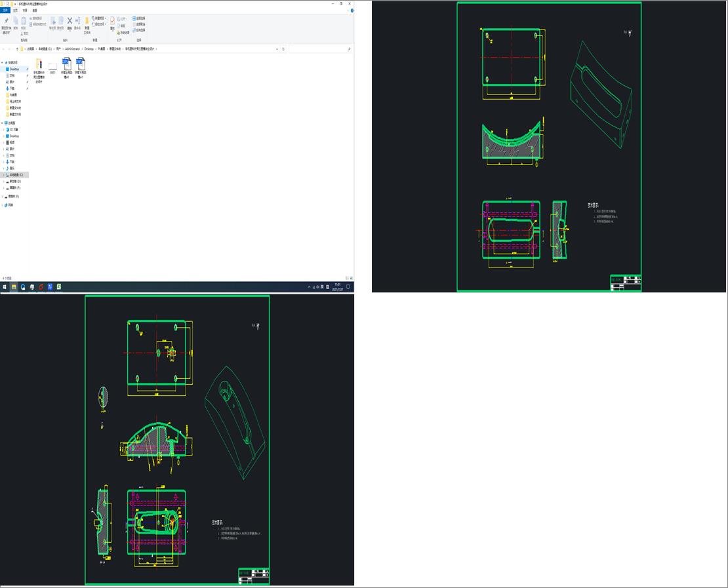Click the refresh icon beside address bar
This screenshot has height=588, width=728.
(x=282, y=49)
